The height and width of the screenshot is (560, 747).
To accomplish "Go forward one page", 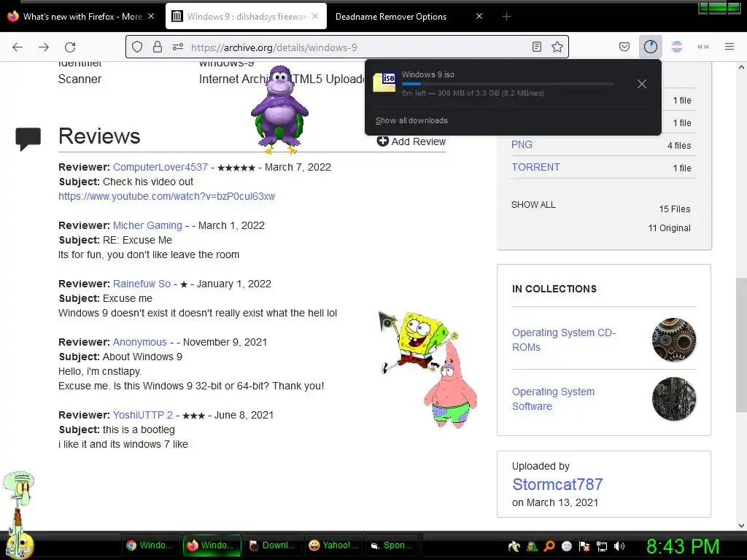I will pos(44,47).
